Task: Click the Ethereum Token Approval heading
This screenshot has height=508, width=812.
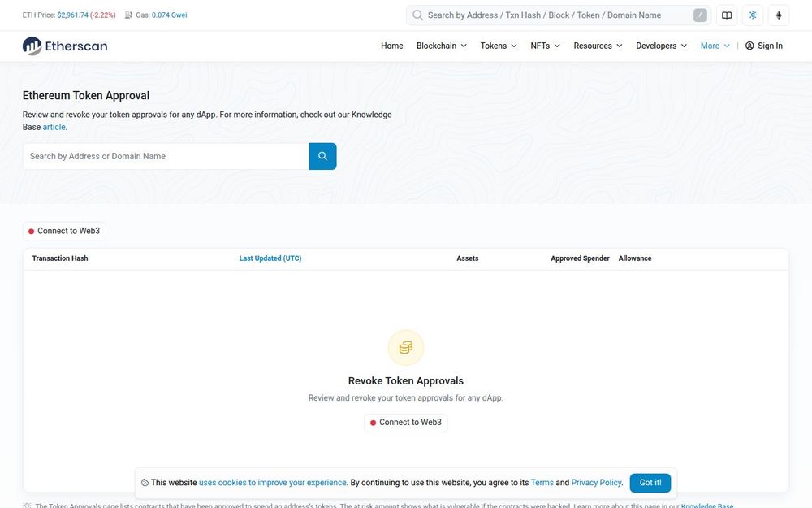Action: coord(86,95)
